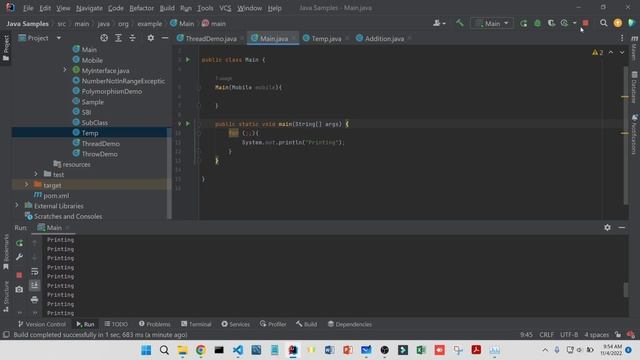
Task: Expand MyInterface.java node
Action: pyautogui.click(x=64, y=70)
